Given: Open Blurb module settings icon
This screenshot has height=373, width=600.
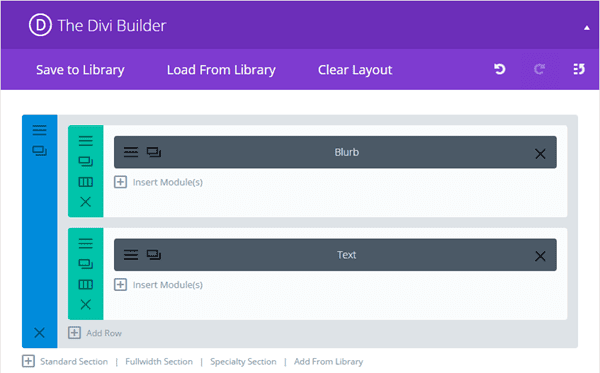Looking at the screenshot, I should click(131, 152).
